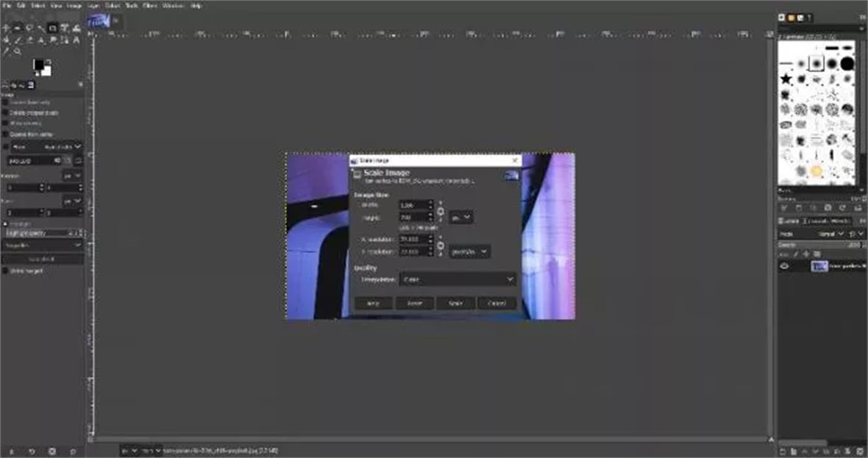Open the Image menu

(74, 6)
